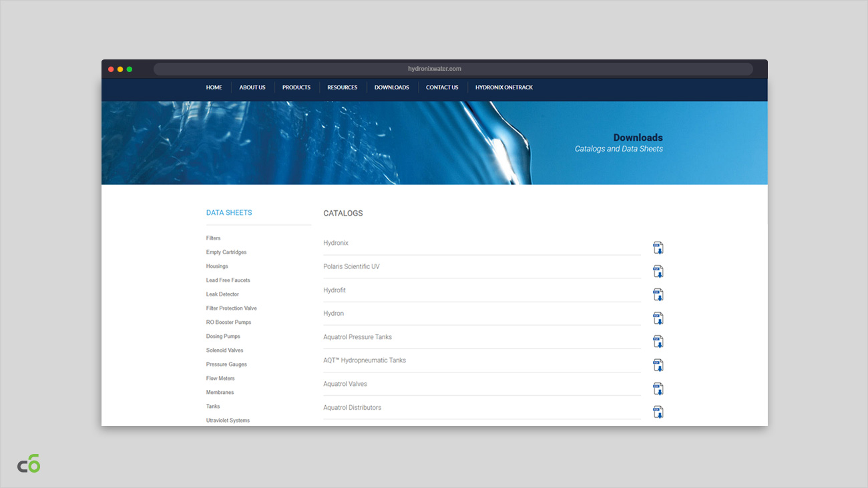Open the Home page from navigation
The width and height of the screenshot is (868, 488).
214,87
